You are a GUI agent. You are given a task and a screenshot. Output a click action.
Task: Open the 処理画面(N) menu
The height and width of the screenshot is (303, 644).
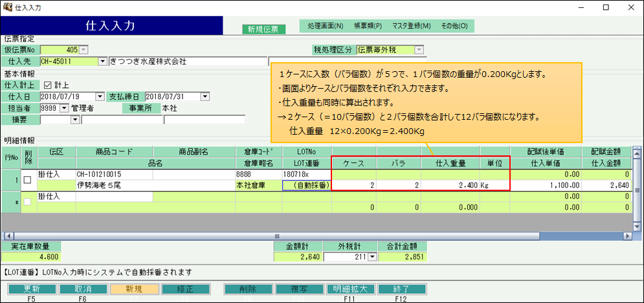325,27
